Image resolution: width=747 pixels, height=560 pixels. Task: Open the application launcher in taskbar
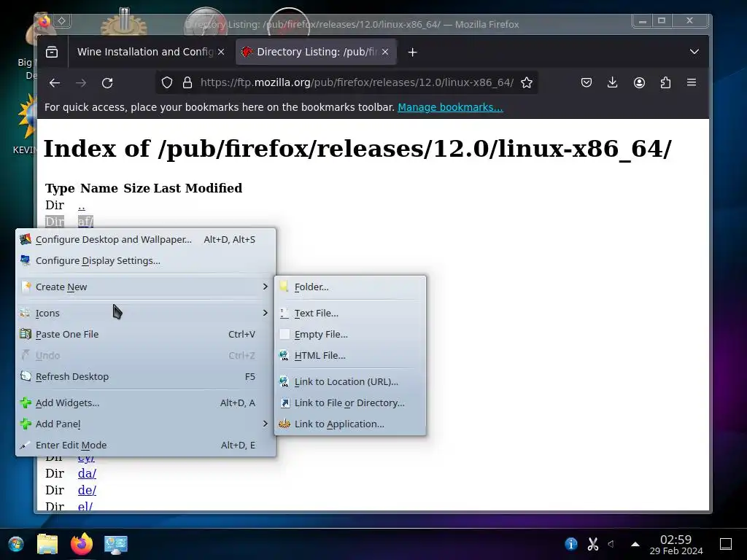tap(16, 544)
